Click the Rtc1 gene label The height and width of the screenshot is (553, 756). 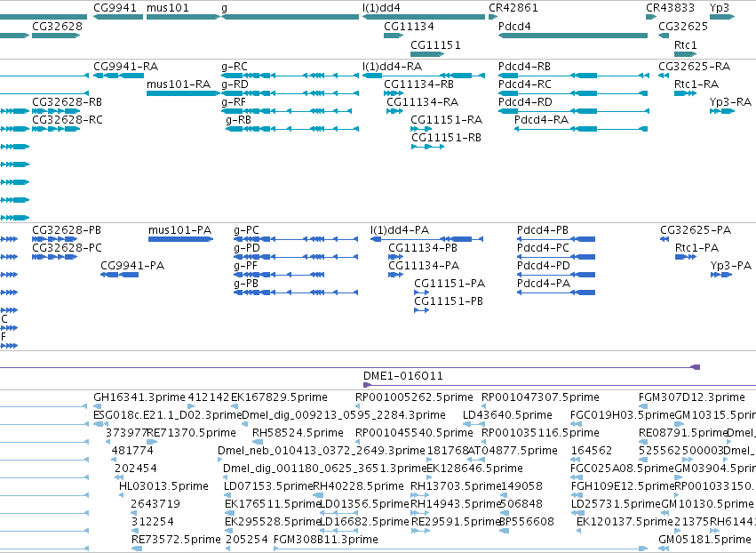pyautogui.click(x=686, y=44)
